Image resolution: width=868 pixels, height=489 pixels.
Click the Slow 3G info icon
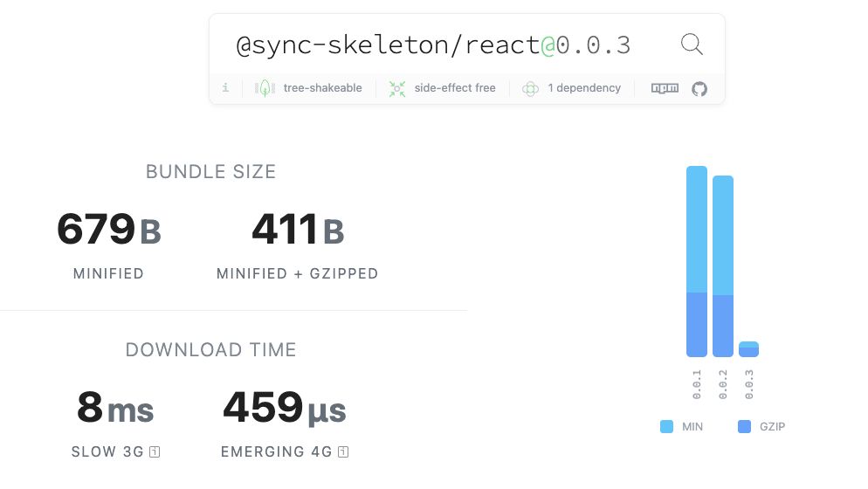coord(155,452)
